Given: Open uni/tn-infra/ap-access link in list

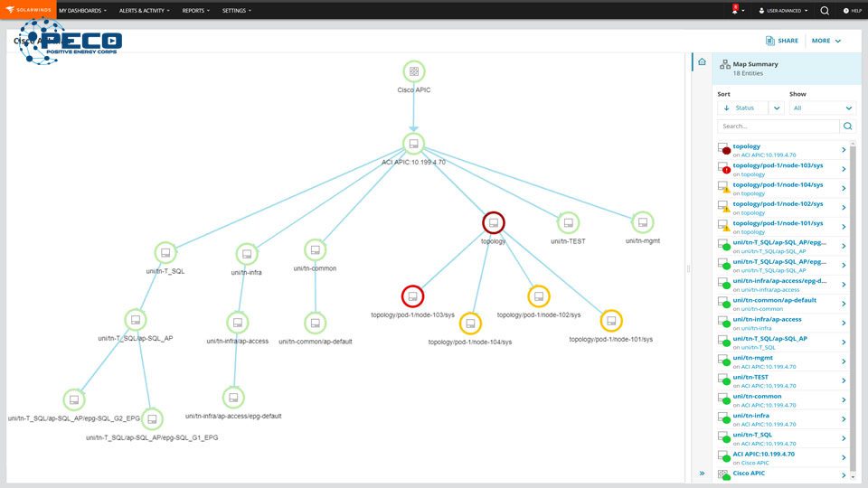Looking at the screenshot, I should pos(767,319).
